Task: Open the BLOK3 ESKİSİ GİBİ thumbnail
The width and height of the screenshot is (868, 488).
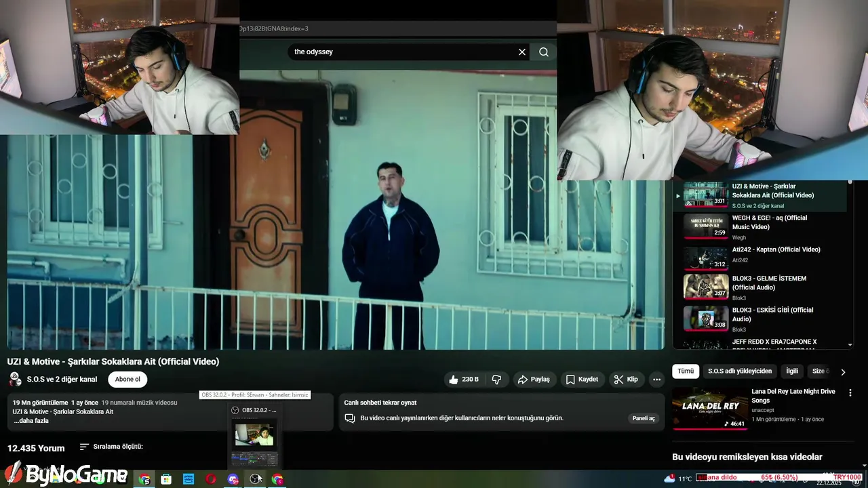Action: 706,319
